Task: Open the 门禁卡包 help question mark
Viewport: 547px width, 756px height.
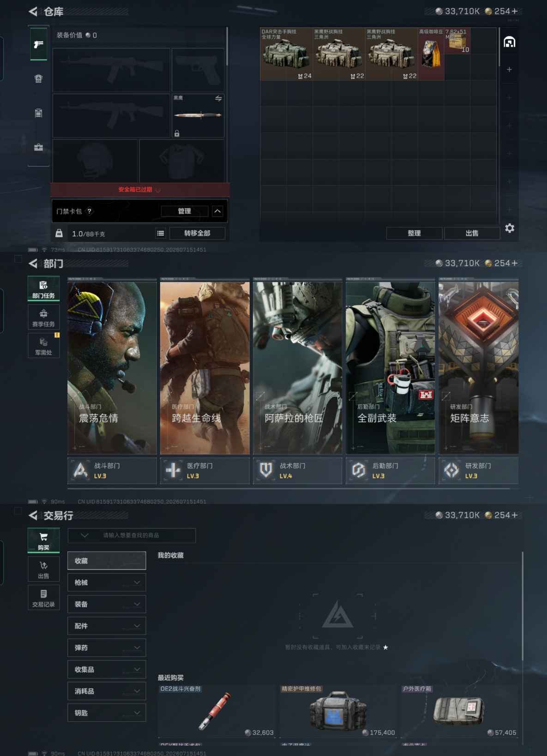Action: [90, 211]
